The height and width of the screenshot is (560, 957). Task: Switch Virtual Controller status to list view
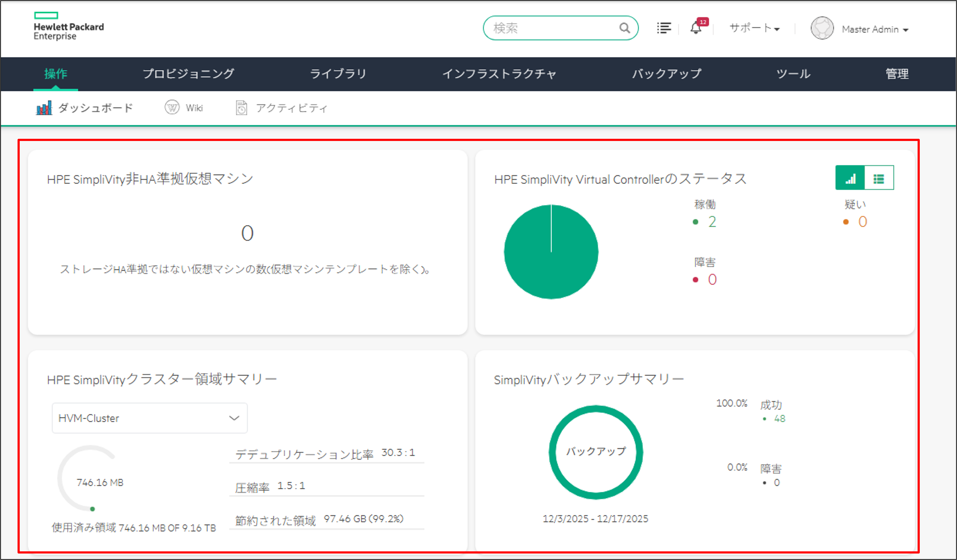879,178
